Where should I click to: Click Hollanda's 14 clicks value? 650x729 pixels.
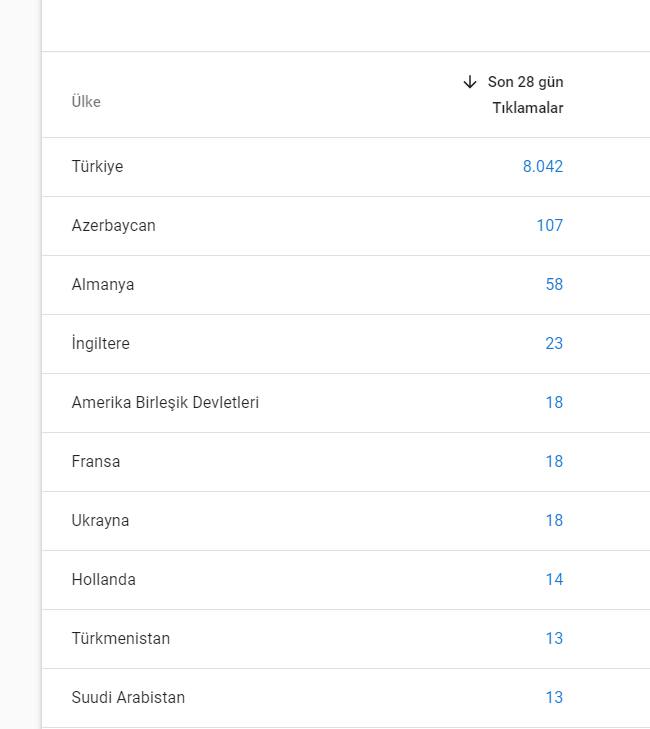(554, 580)
